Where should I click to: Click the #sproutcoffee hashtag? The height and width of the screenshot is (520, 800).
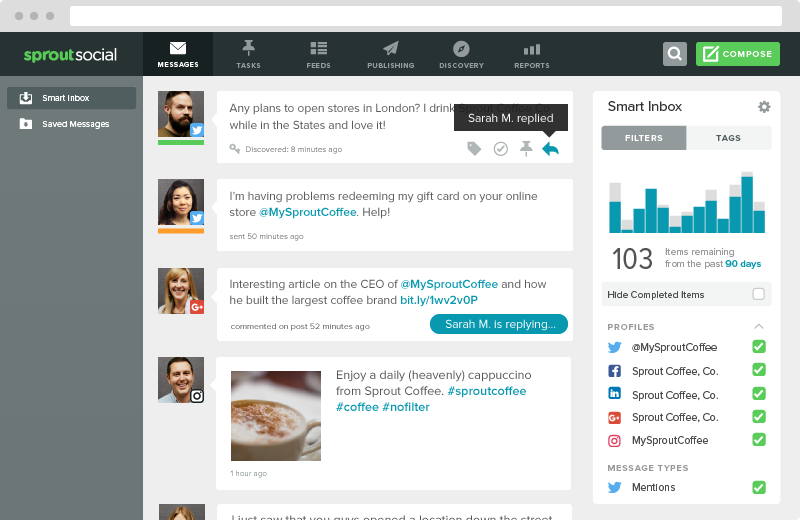point(487,391)
